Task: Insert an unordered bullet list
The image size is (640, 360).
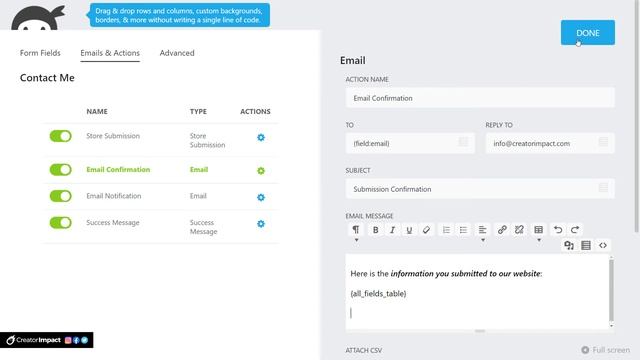Action: pyautogui.click(x=463, y=230)
